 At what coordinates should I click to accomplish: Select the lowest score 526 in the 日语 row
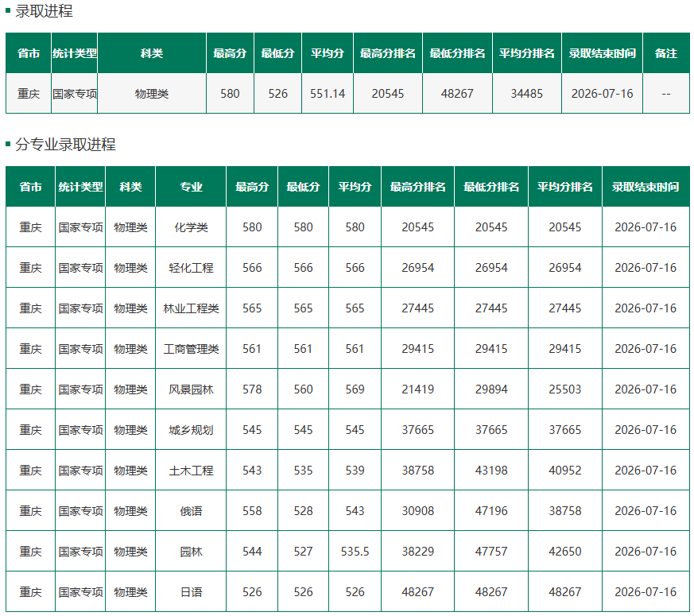pyautogui.click(x=303, y=592)
